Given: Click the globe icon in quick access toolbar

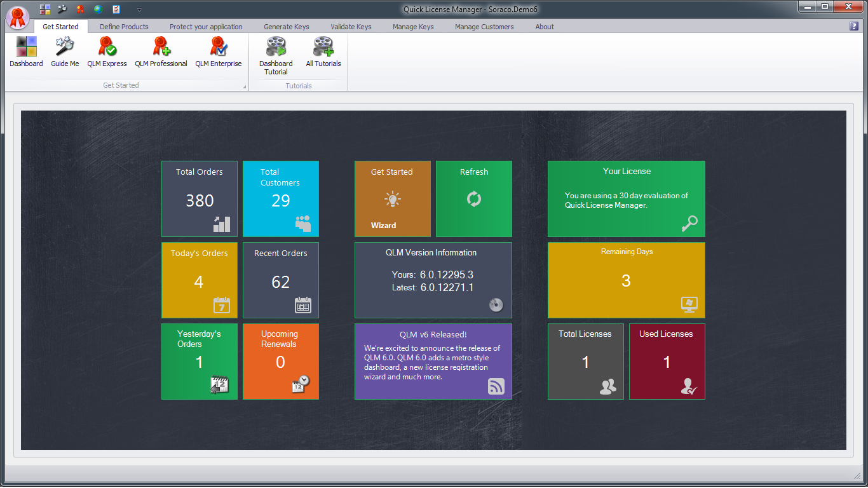Looking at the screenshot, I should (x=98, y=10).
